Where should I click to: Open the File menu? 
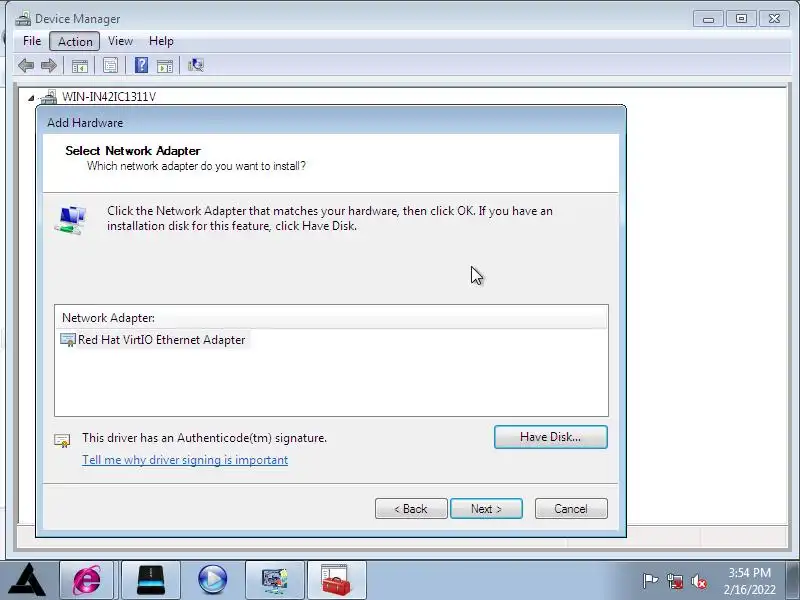coord(32,41)
